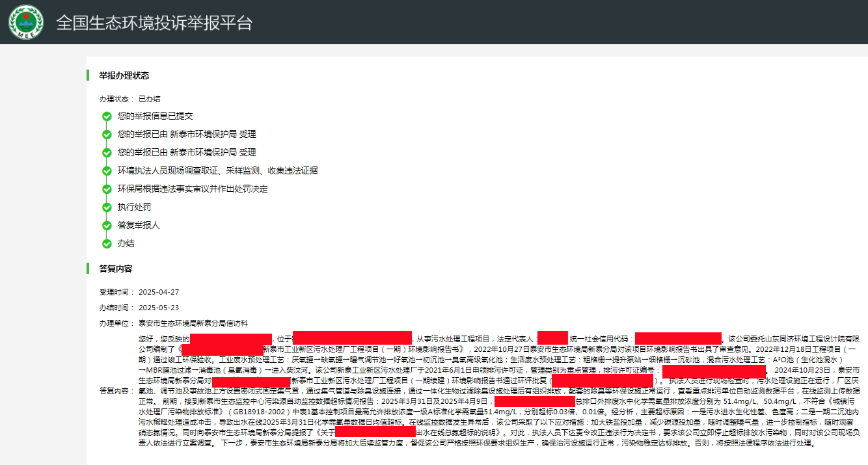The height and width of the screenshot is (465, 868).
Task: Click 泰安市生态环境局新泰分局信访科 handling unit
Action: [x=193, y=323]
